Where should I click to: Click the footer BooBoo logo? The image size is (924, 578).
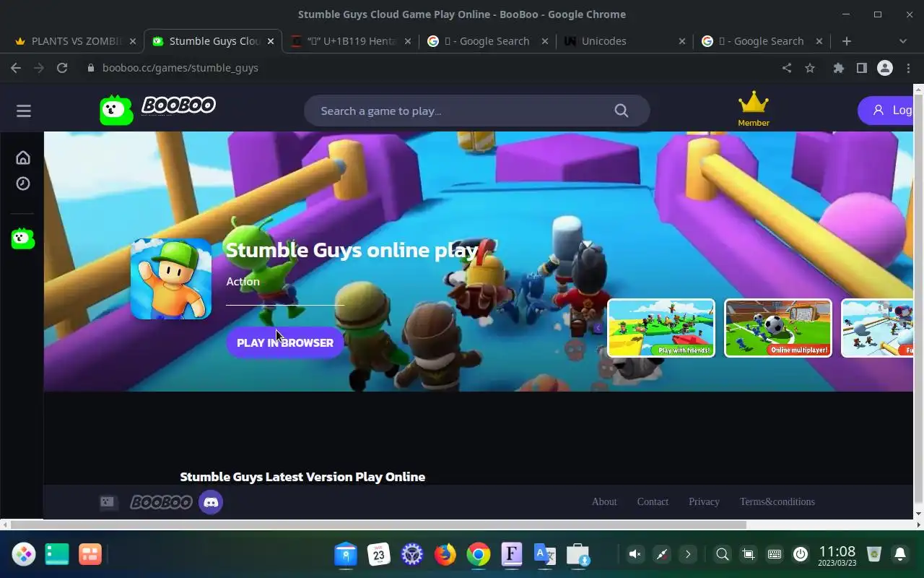[161, 501]
